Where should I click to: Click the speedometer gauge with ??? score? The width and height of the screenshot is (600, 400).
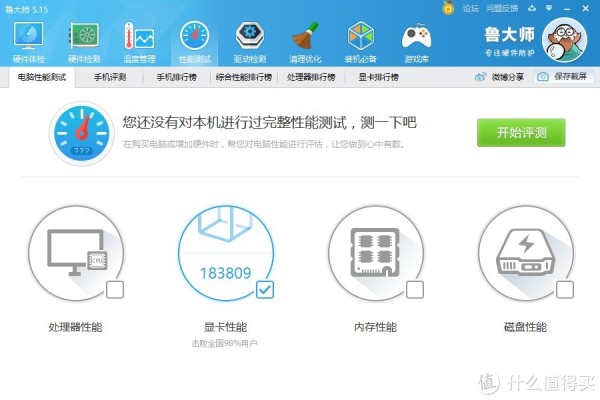coord(82,133)
